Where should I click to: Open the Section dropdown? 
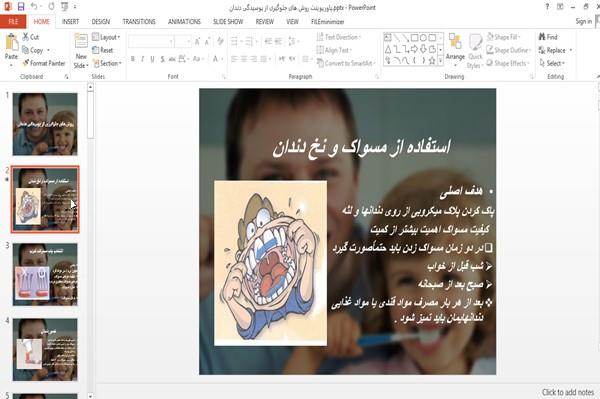(x=107, y=63)
